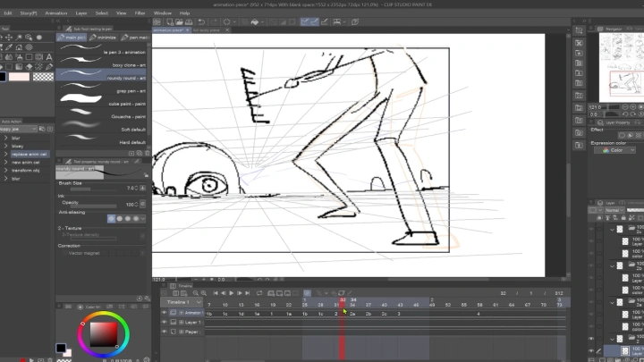Open the anti-aliasing options dropdown arrow
Image resolution: width=644 pixels, height=362 pixels.
tap(143, 219)
